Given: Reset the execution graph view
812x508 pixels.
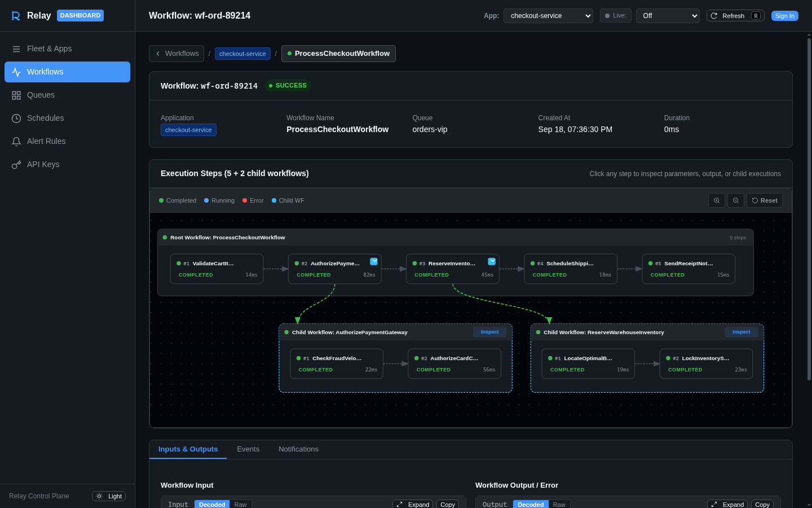Looking at the screenshot, I should click(765, 200).
